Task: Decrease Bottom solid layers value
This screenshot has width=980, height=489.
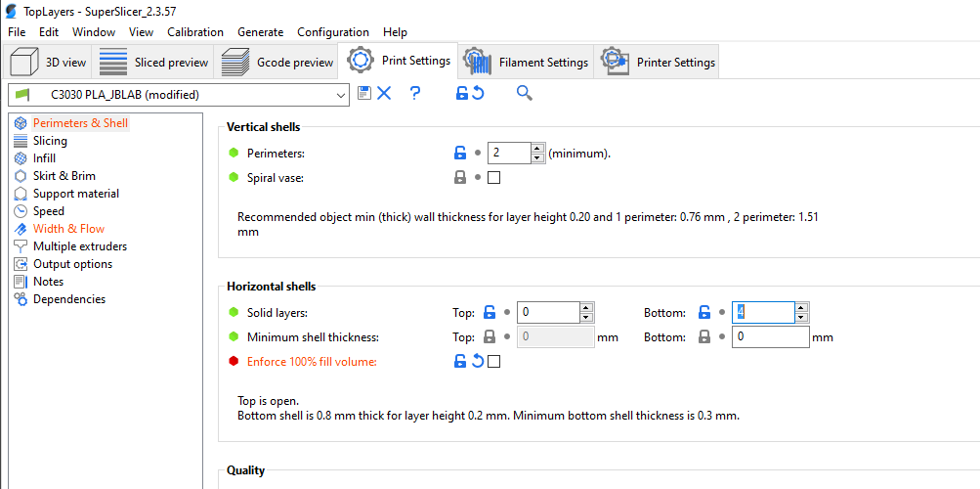Action: pos(801,317)
